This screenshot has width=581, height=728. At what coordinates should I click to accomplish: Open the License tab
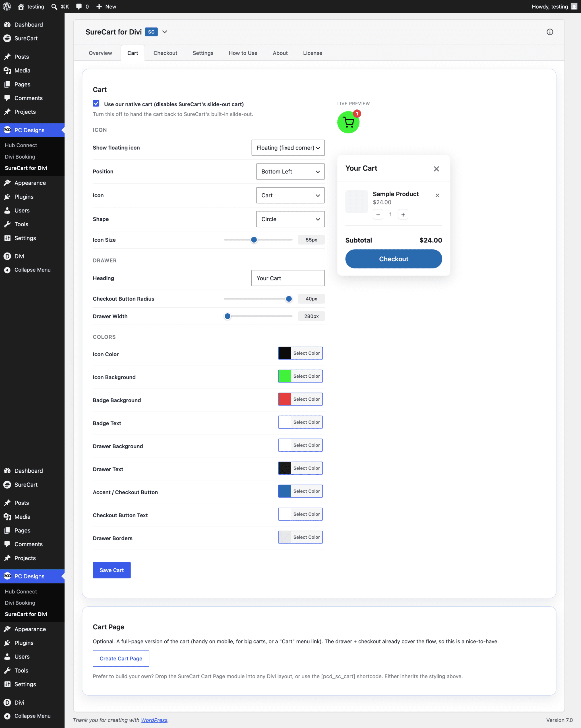(x=313, y=53)
